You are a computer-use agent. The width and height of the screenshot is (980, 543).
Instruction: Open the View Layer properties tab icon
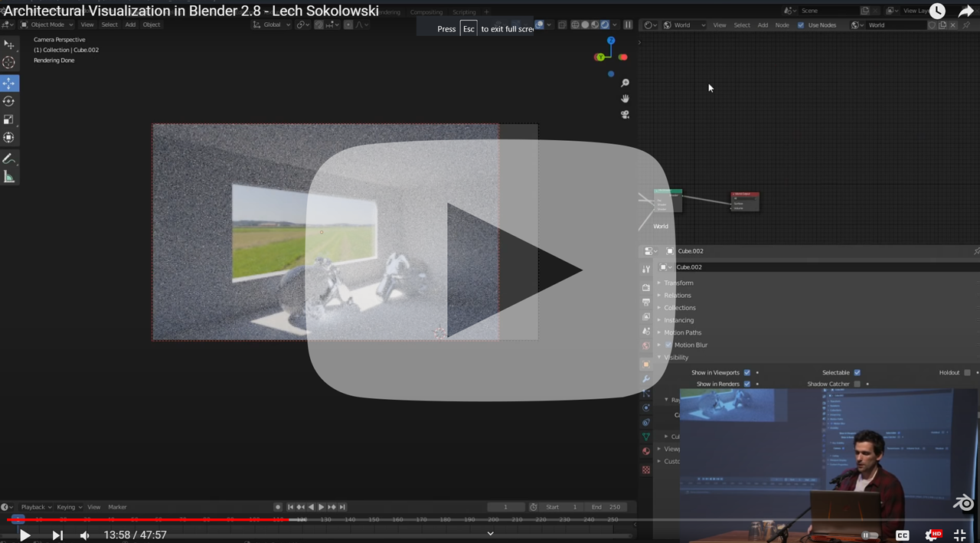(646, 316)
